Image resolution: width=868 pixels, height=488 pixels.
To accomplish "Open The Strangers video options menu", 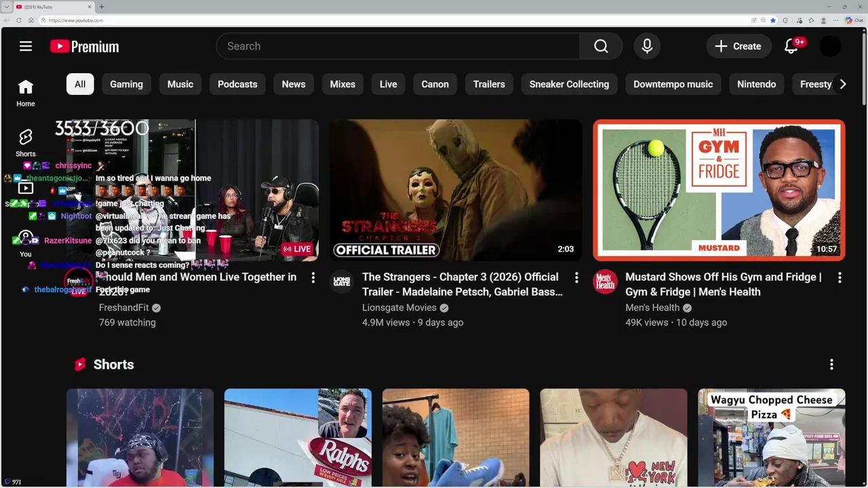I will click(x=576, y=277).
